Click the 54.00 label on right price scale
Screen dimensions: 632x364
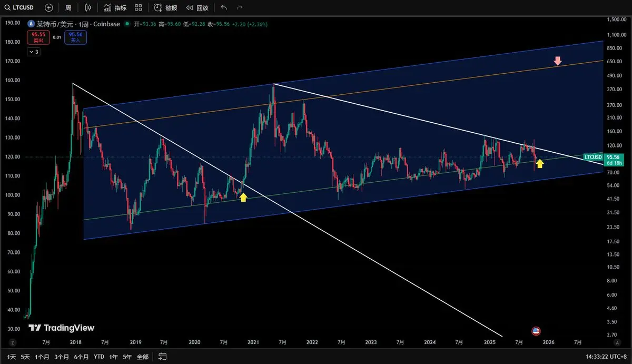614,186
